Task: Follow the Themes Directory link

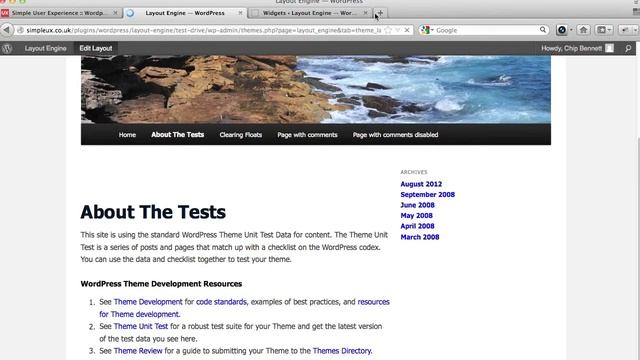Action: click(x=342, y=351)
